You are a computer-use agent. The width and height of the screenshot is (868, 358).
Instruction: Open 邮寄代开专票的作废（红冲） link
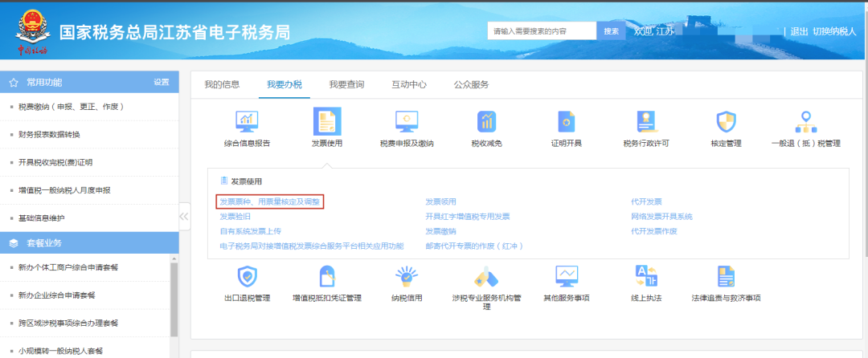(474, 246)
